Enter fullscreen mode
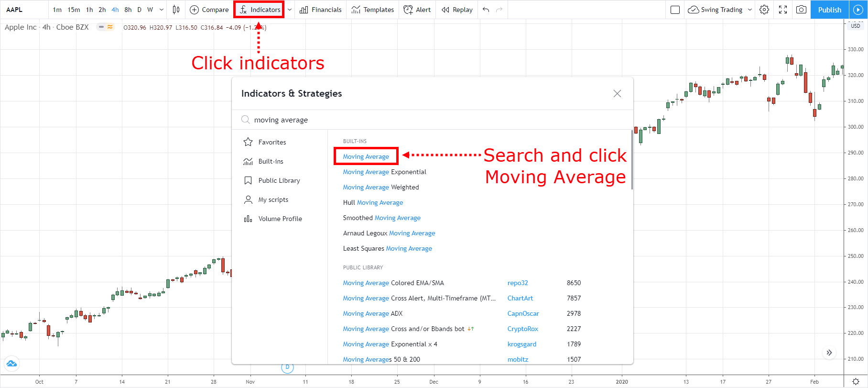 click(x=783, y=10)
